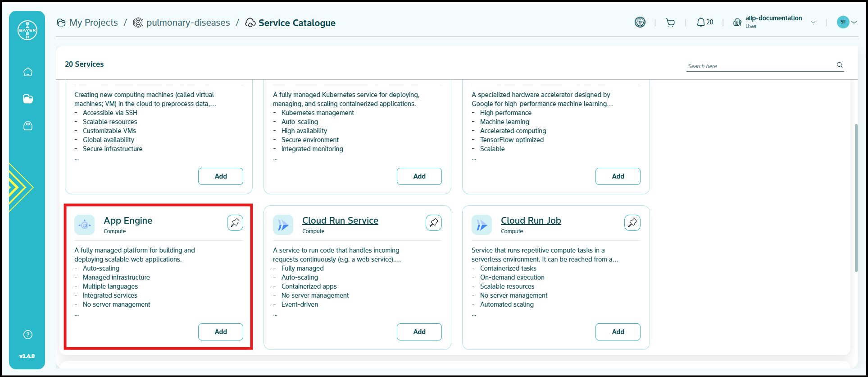The width and height of the screenshot is (868, 377).
Task: Open the shopping cart icon
Action: (x=670, y=23)
